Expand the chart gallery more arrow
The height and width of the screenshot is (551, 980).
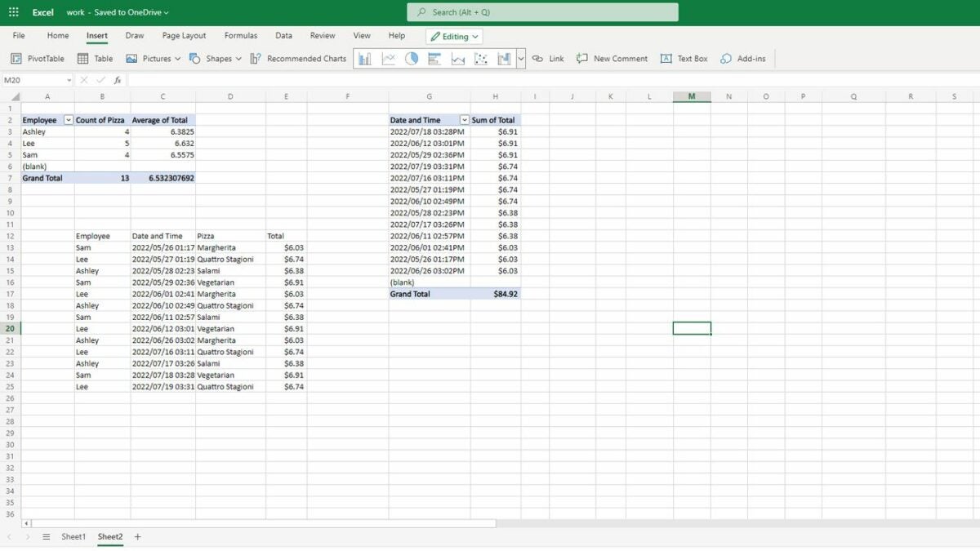tap(521, 59)
